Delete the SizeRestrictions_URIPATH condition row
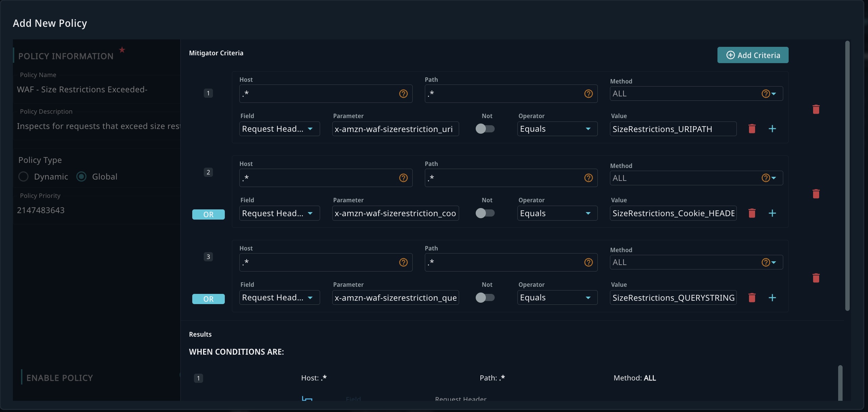Viewport: 868px width, 412px height. [x=752, y=129]
